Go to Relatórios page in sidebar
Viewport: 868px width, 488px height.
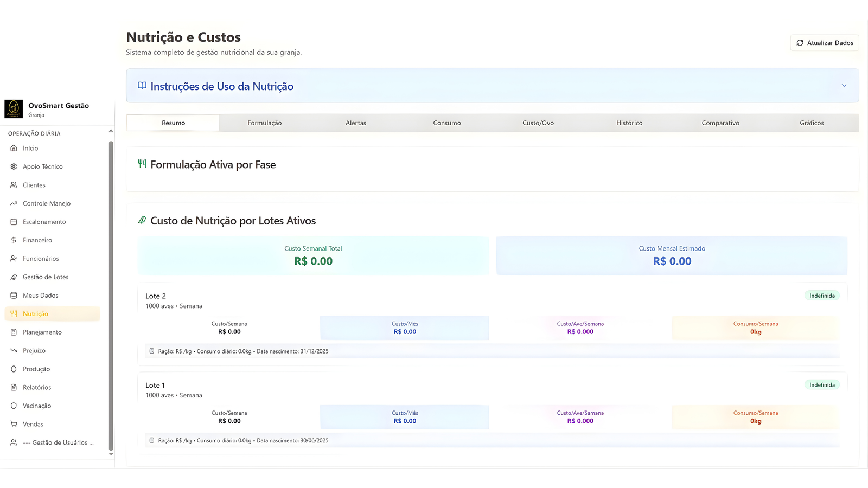(37, 388)
